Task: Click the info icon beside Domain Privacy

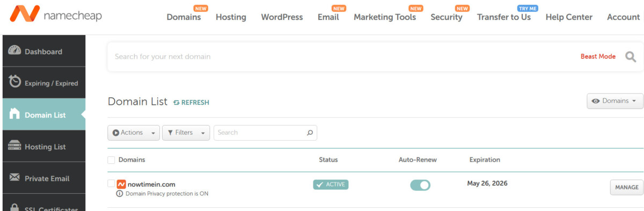Action: [120, 194]
